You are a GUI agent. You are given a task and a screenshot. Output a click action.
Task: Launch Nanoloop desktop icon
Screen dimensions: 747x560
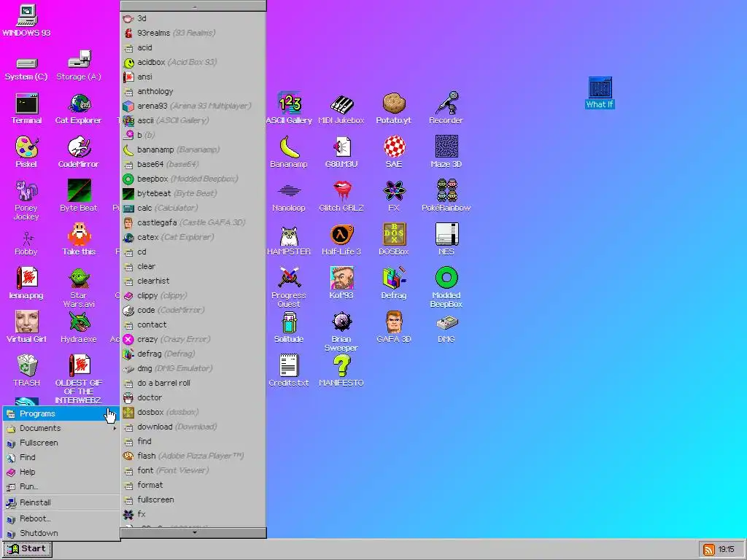point(289,196)
